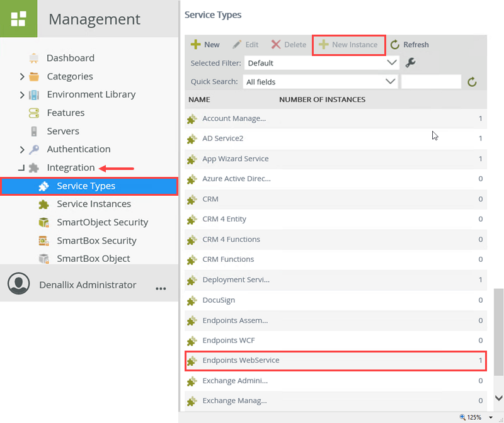504x423 pixels.
Task: Click the Endpoints WCF row puzzle icon
Action: 192,341
